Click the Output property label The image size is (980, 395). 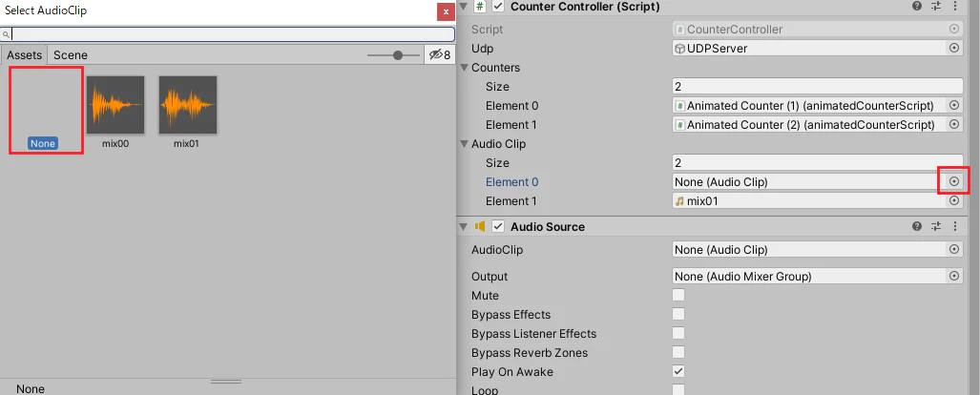(x=490, y=277)
